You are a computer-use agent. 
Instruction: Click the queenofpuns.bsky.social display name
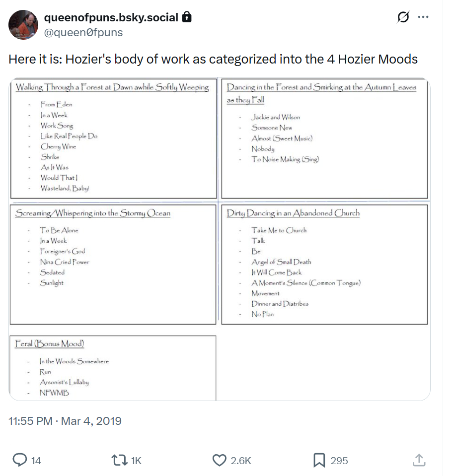tap(111, 18)
